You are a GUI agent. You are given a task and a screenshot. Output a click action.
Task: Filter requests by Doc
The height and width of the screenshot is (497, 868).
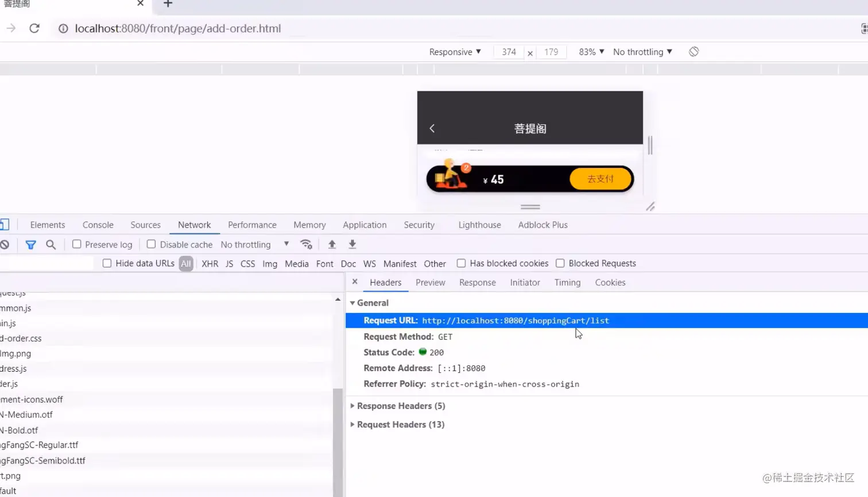348,264
